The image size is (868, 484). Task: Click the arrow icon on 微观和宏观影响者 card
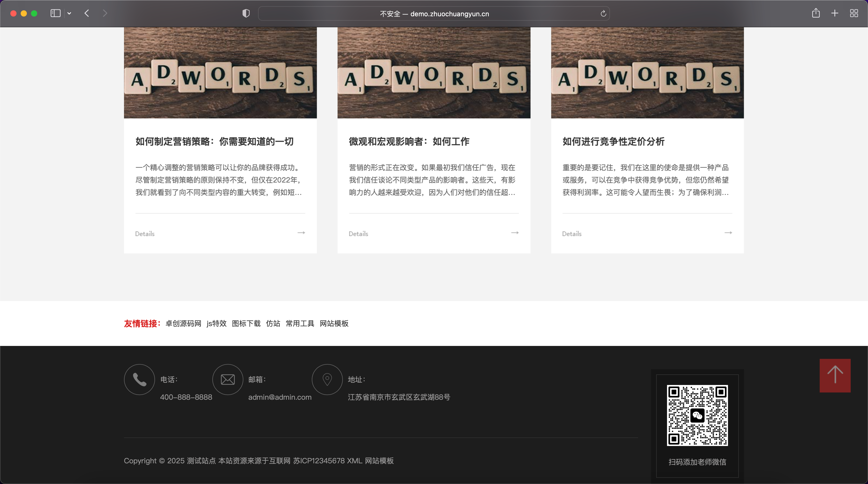515,233
